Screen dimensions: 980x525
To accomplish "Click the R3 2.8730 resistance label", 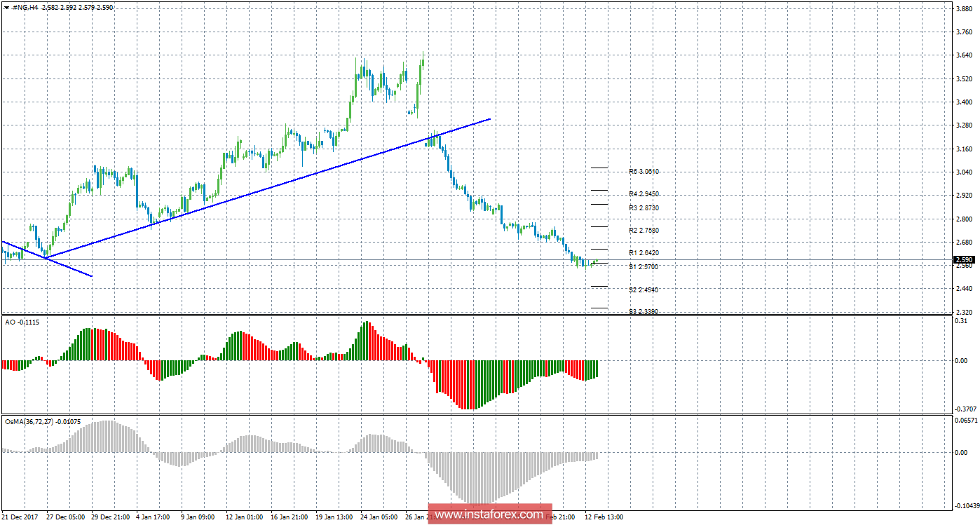I will point(644,208).
